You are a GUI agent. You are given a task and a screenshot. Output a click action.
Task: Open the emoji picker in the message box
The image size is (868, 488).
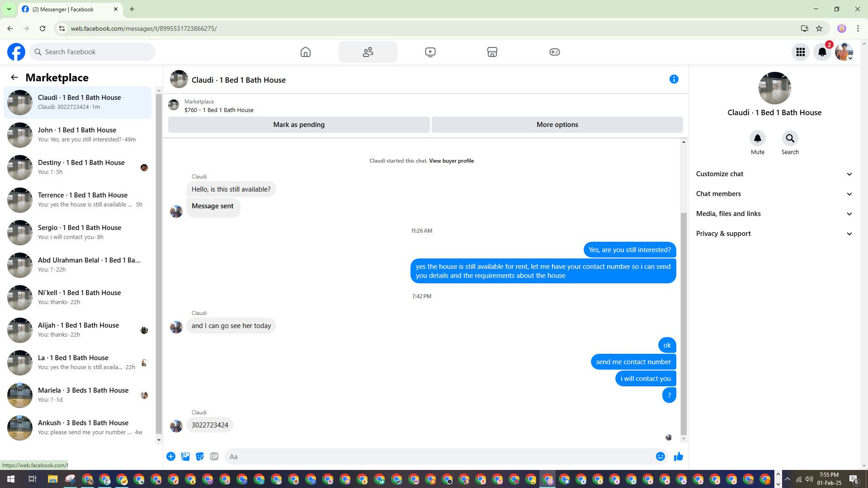click(x=660, y=456)
